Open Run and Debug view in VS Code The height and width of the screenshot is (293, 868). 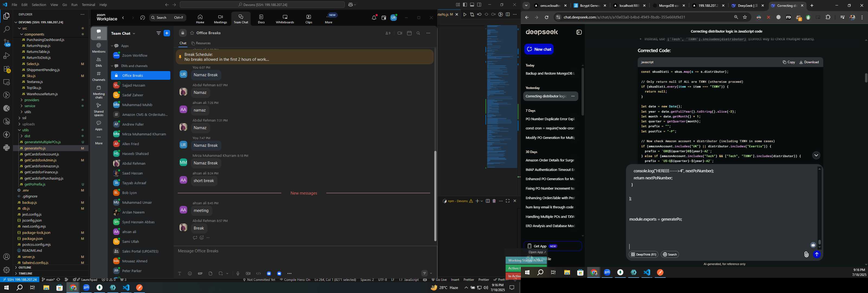[x=7, y=56]
